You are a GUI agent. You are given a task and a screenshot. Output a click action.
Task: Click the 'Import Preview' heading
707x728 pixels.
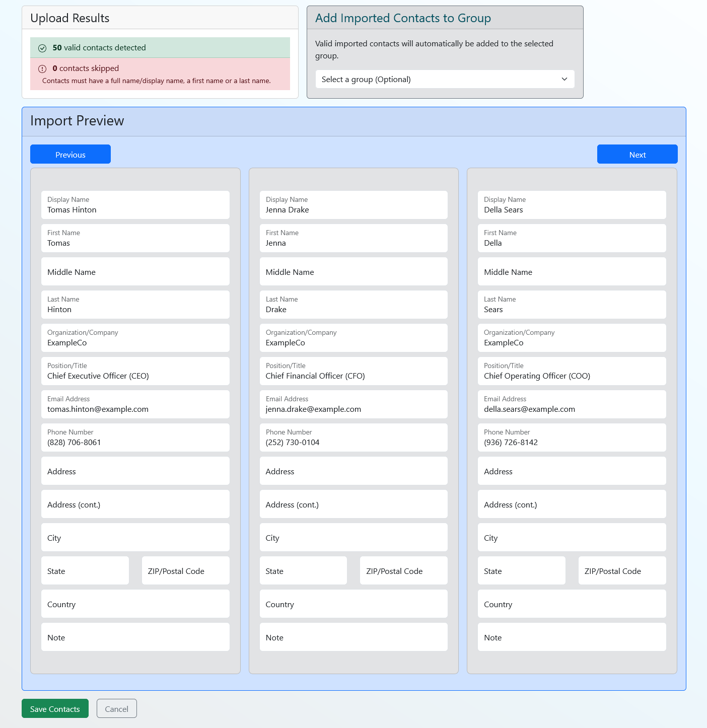(x=77, y=121)
